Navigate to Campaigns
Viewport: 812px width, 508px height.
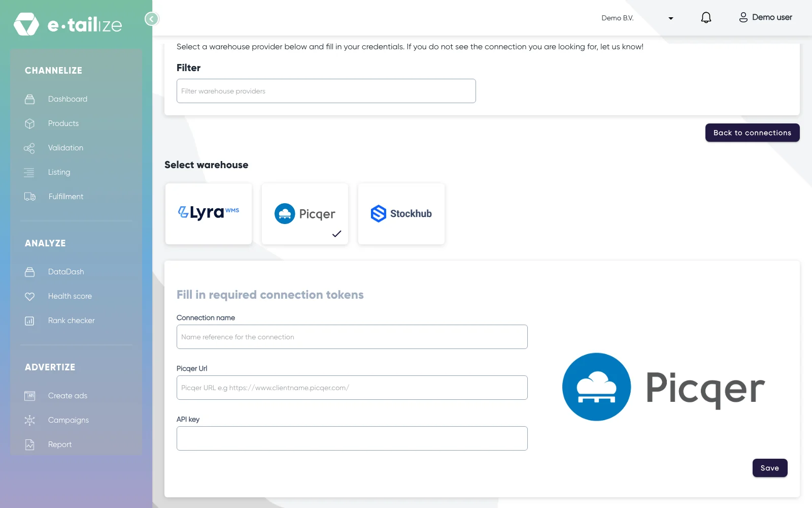69,420
